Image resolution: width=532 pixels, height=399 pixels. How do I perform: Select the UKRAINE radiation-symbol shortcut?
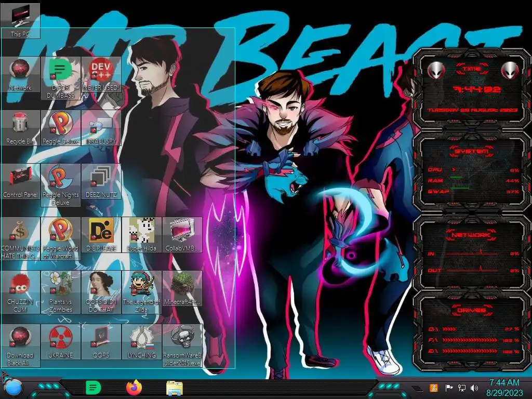point(61,342)
